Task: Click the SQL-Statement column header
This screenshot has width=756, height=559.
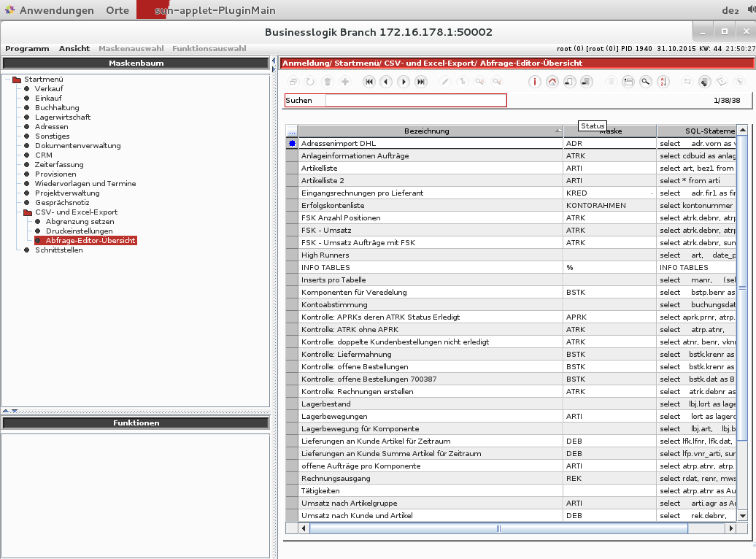Action: pos(697,131)
